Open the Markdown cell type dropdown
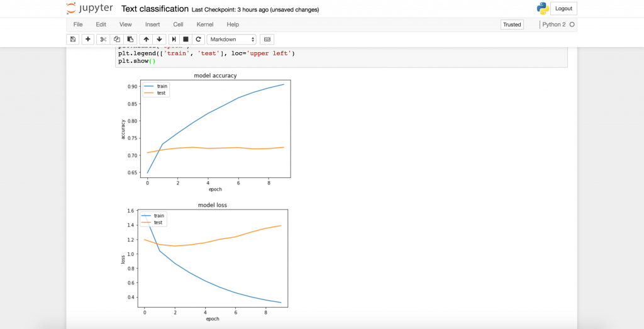This screenshot has height=329, width=644. [231, 39]
